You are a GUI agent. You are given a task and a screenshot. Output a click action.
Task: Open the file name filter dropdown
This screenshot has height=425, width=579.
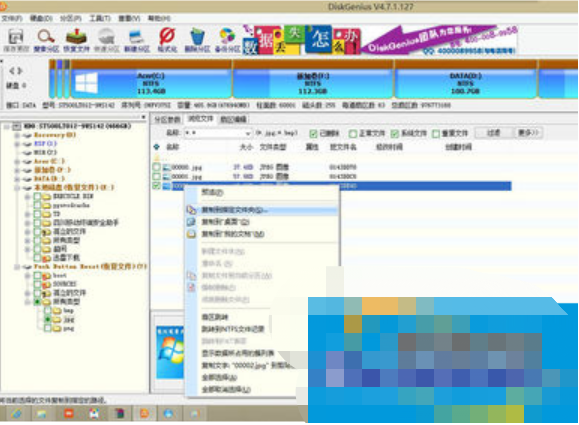coord(248,133)
